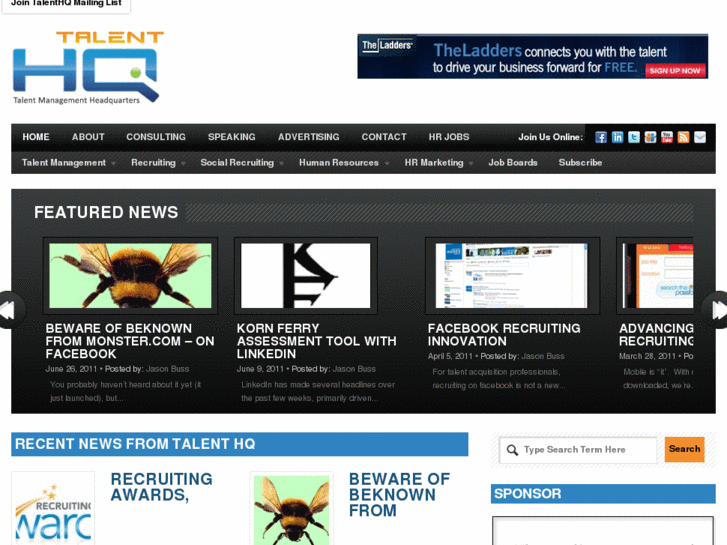Viewport: 727px width, 545px height.
Task: Open the Consulting page
Action: click(x=156, y=137)
